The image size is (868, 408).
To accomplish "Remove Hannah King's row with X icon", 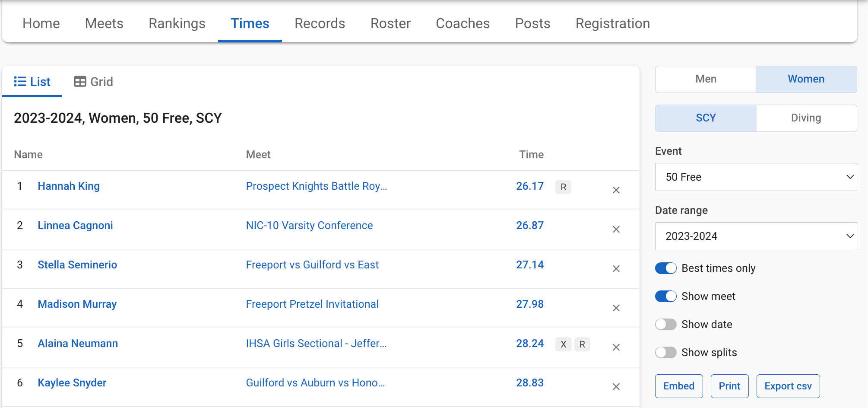I will coord(616,190).
